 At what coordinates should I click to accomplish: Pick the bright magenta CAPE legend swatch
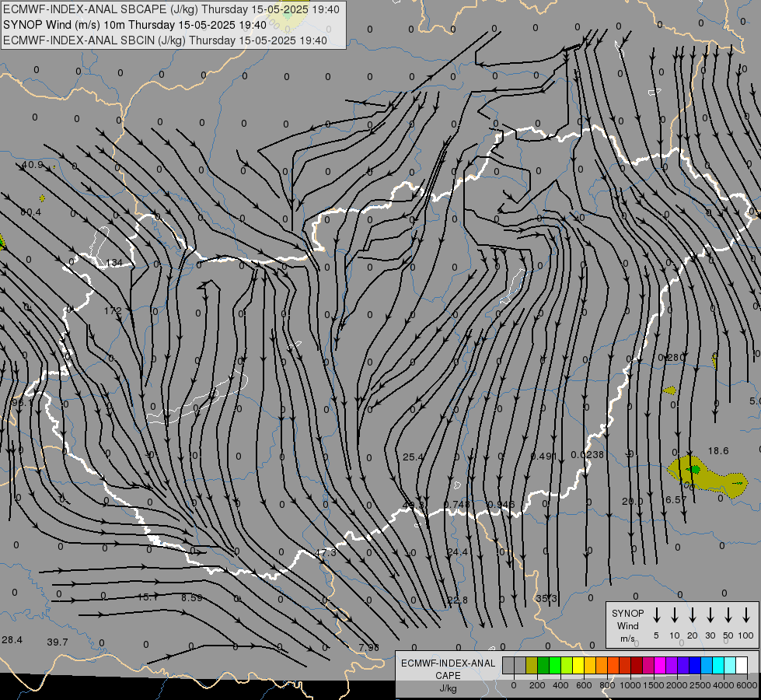pyautogui.click(x=660, y=665)
